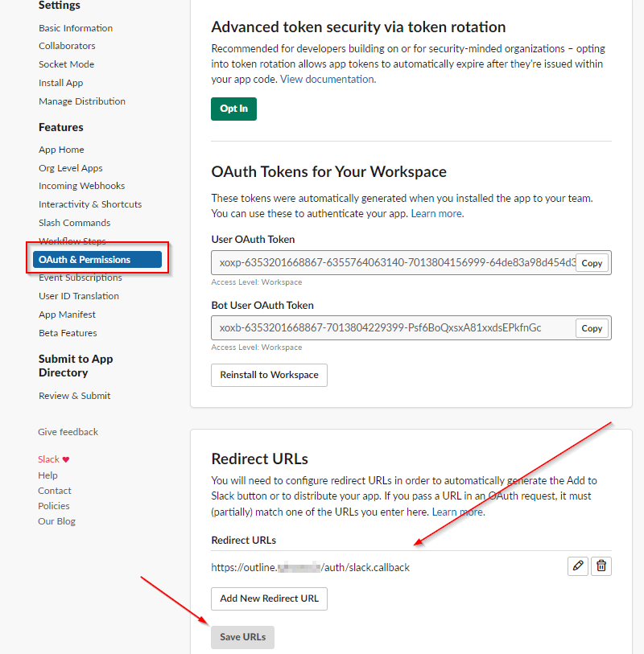Open Workflow Steps feature page

72,241
